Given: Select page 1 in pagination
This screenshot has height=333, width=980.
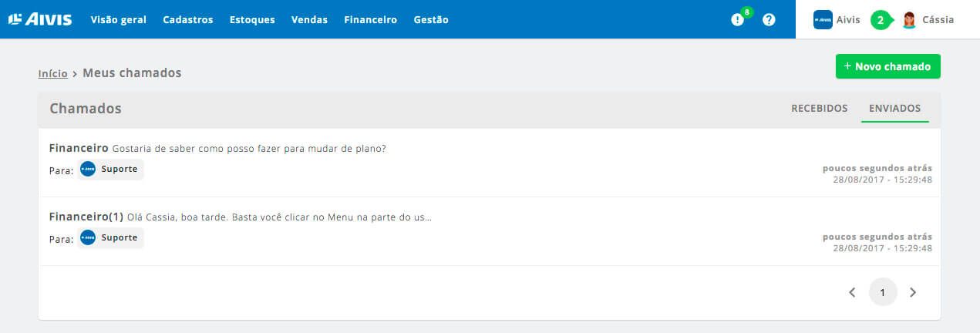Looking at the screenshot, I should (x=883, y=292).
